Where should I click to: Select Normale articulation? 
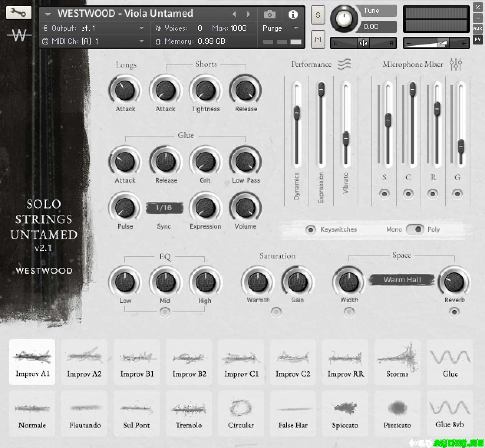coord(32,413)
